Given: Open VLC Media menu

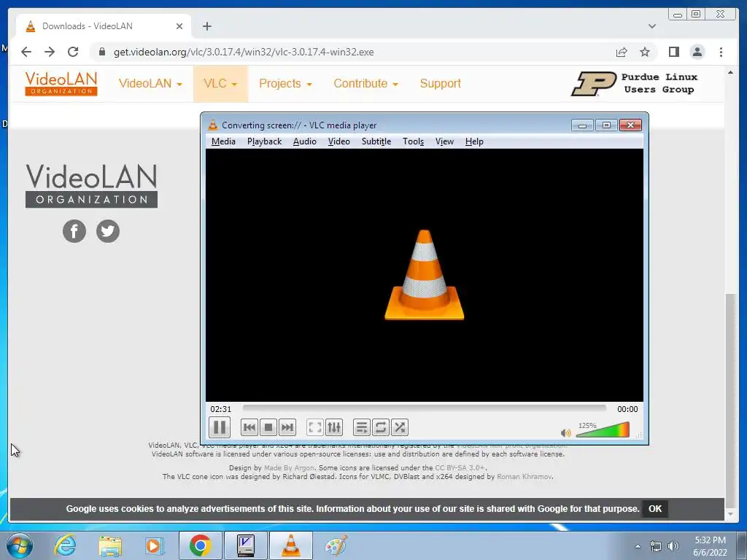Looking at the screenshot, I should (x=223, y=141).
